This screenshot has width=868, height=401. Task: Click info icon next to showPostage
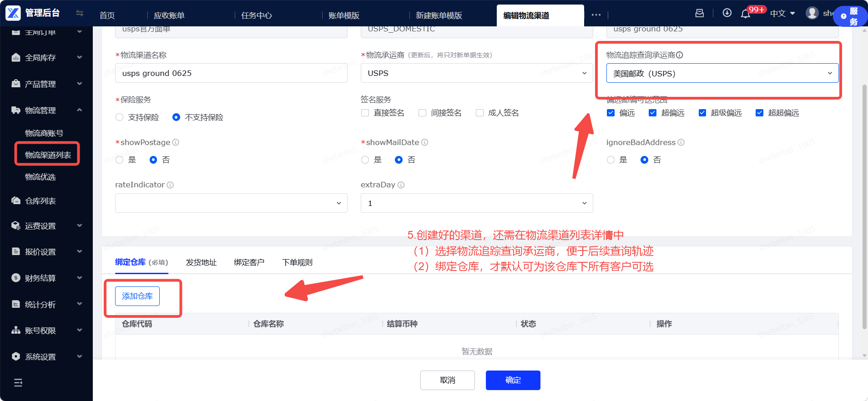[176, 142]
